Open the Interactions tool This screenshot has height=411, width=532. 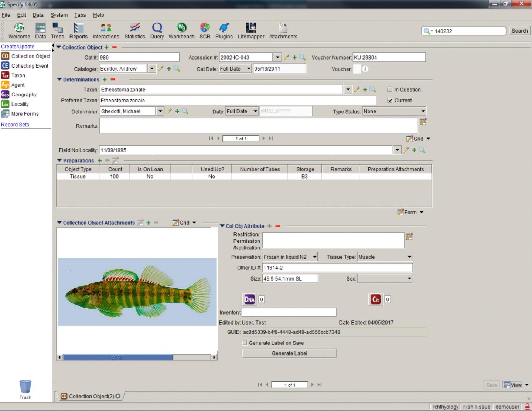pyautogui.click(x=106, y=31)
